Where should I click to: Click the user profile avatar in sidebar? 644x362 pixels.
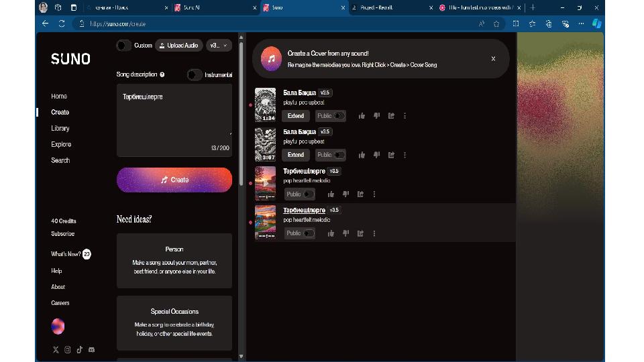point(58,326)
